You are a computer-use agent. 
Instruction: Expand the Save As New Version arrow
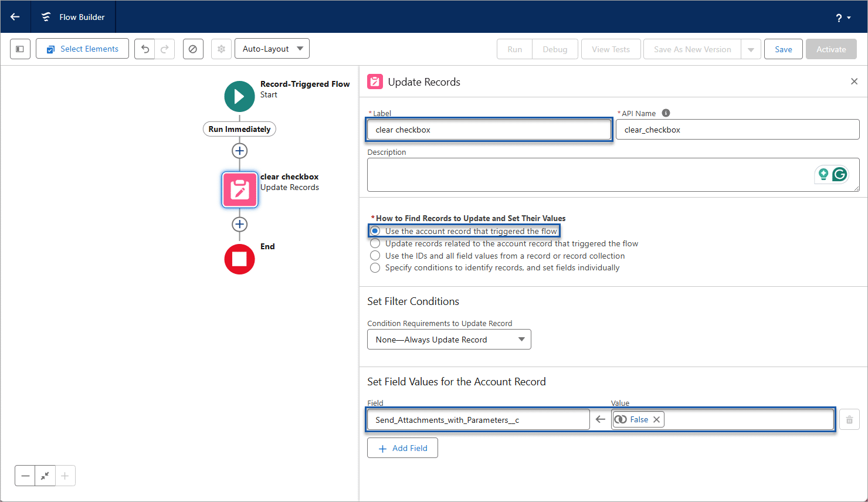coord(751,49)
